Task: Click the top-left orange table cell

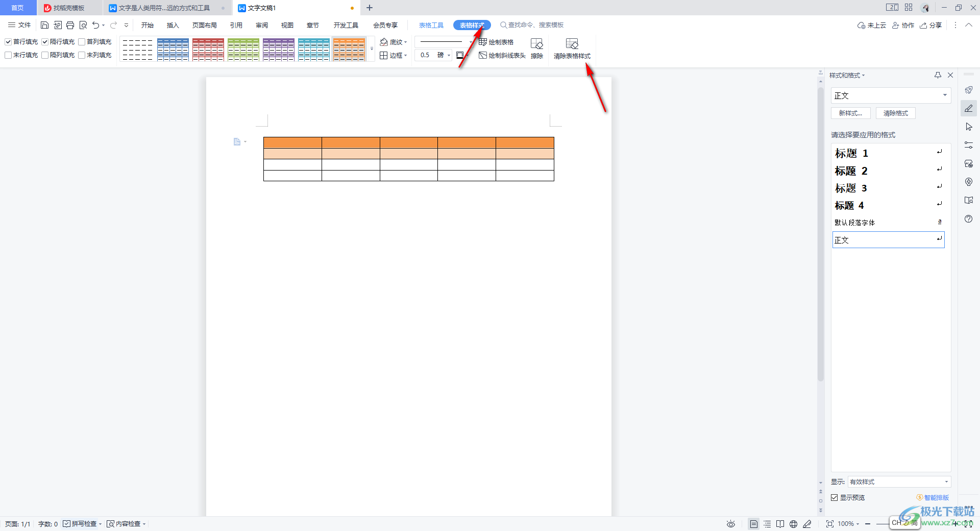Action: coord(292,142)
